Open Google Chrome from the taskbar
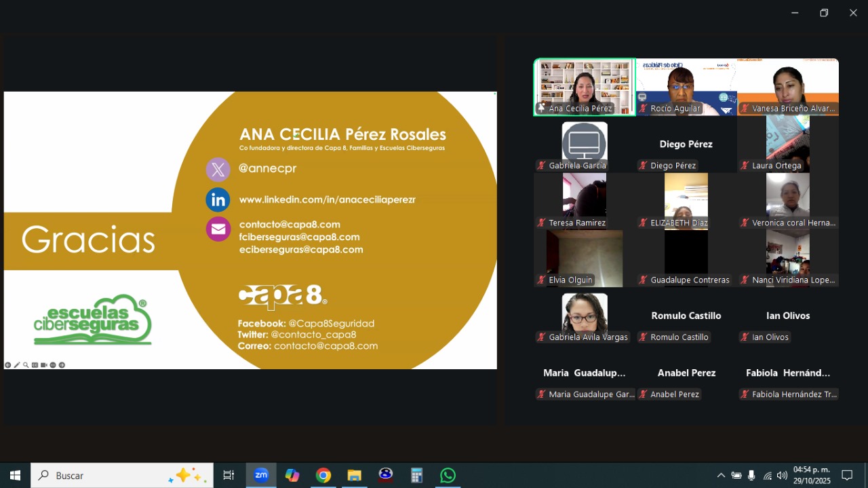The height and width of the screenshot is (488, 868). tap(323, 475)
